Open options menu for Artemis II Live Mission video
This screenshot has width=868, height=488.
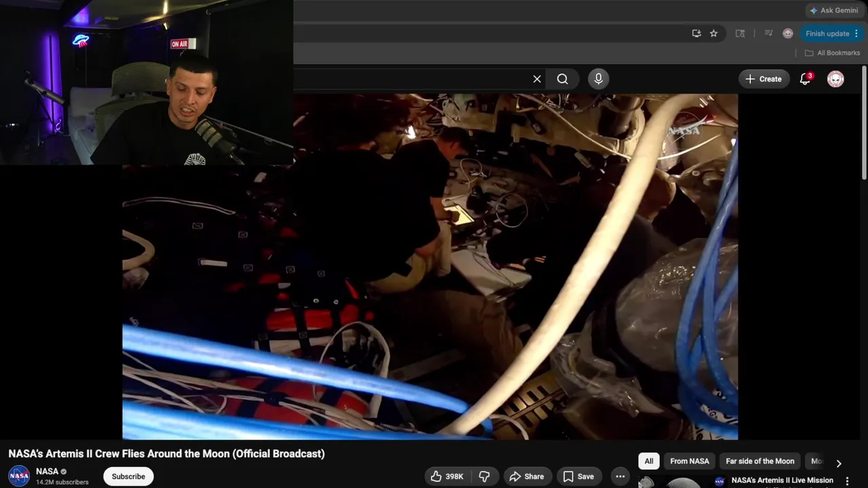pos(847,481)
